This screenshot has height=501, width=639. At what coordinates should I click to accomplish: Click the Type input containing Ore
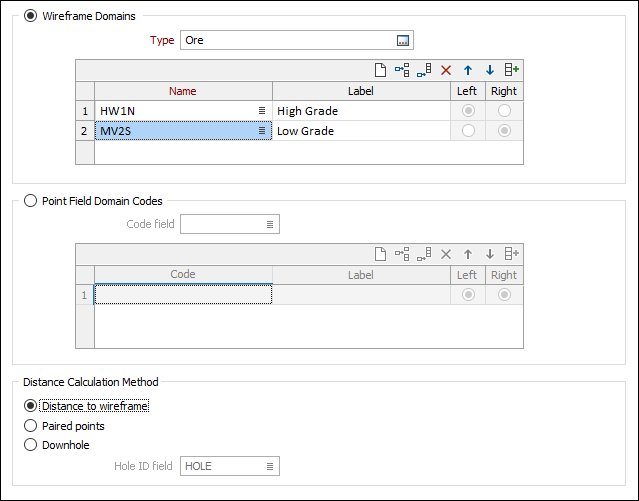pos(297,40)
